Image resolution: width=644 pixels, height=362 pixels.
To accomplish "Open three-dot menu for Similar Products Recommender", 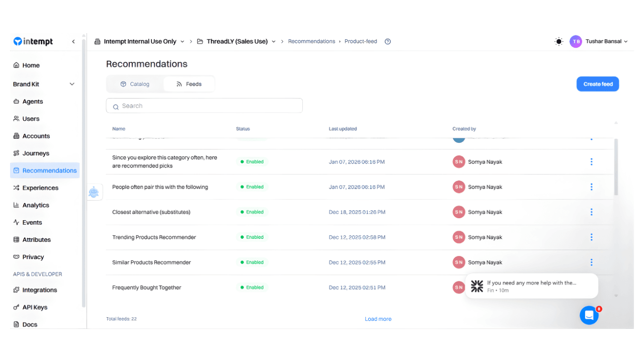I will [591, 262].
